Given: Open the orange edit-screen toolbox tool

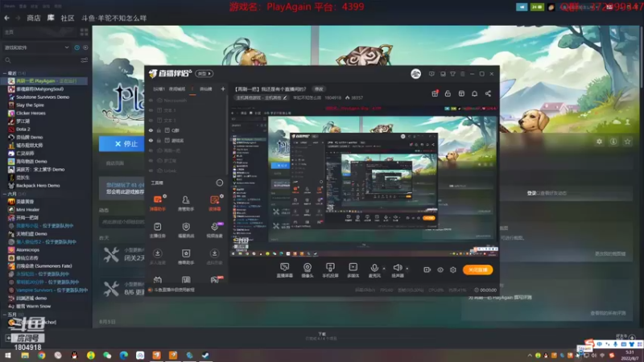Looking at the screenshot, I should point(214,203).
